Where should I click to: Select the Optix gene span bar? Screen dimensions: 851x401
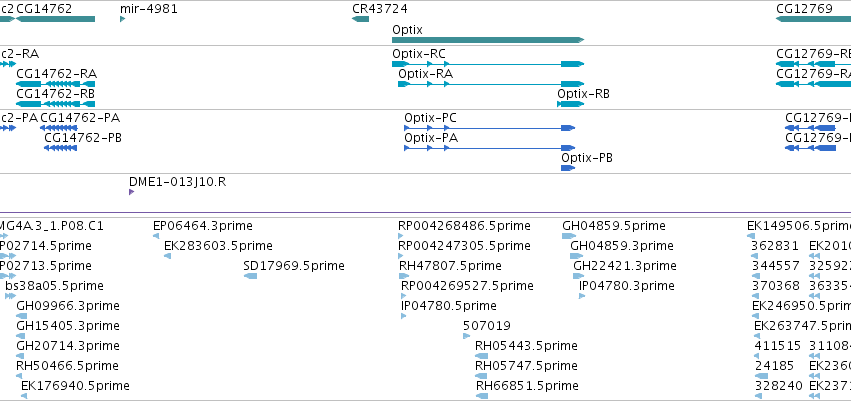[x=488, y=40]
